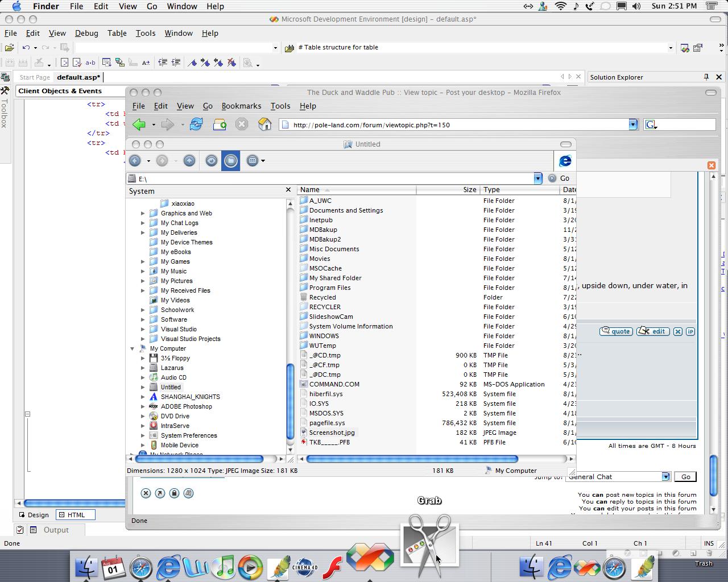728x582 pixels.
Task: Click the file list horizontal scrollbar
Action: coord(412,459)
